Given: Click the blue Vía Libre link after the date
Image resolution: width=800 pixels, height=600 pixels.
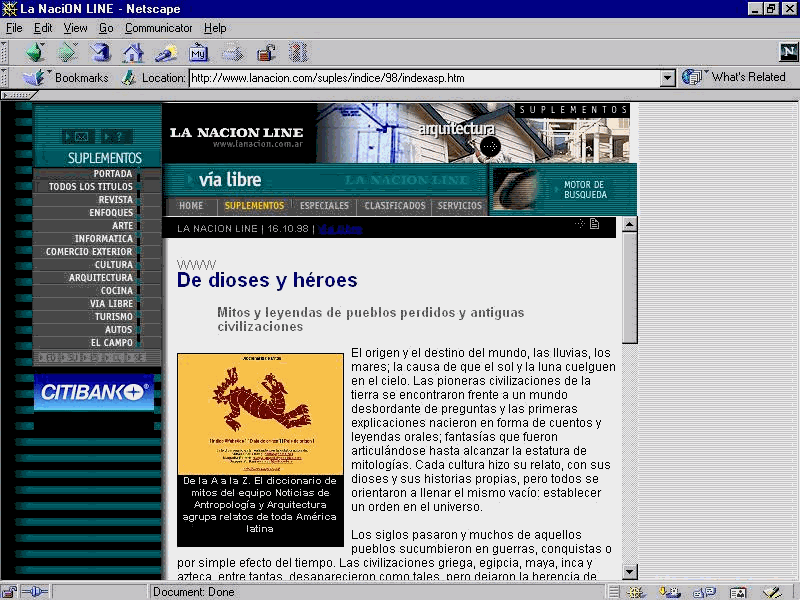Looking at the screenshot, I should [340, 229].
